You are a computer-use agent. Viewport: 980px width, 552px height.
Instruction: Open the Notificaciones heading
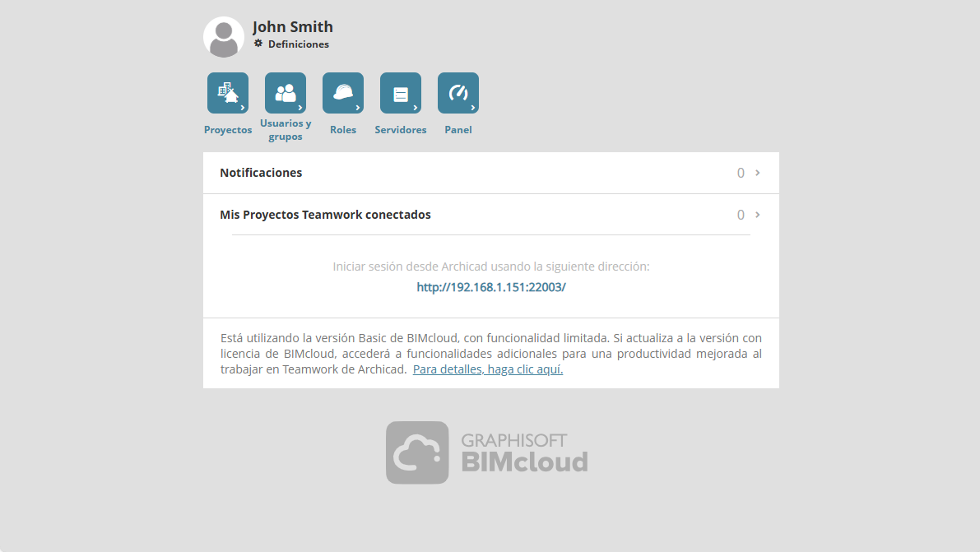pos(261,173)
